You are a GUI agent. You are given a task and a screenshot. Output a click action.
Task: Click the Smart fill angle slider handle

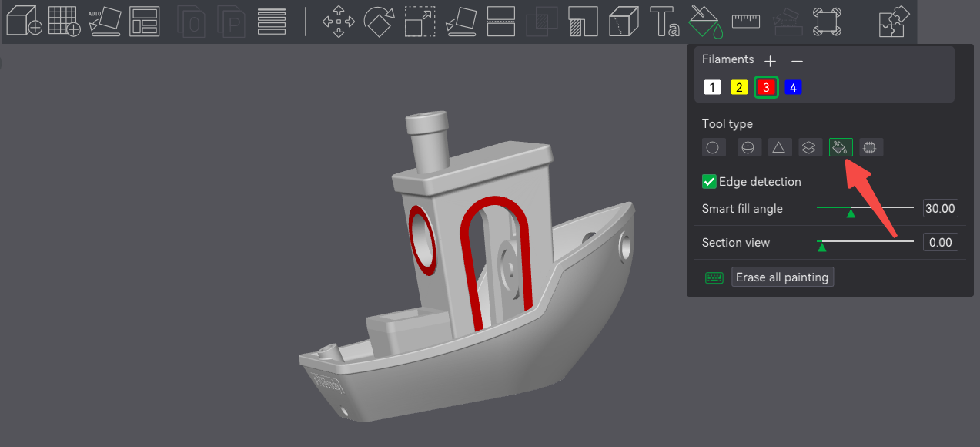point(851,212)
